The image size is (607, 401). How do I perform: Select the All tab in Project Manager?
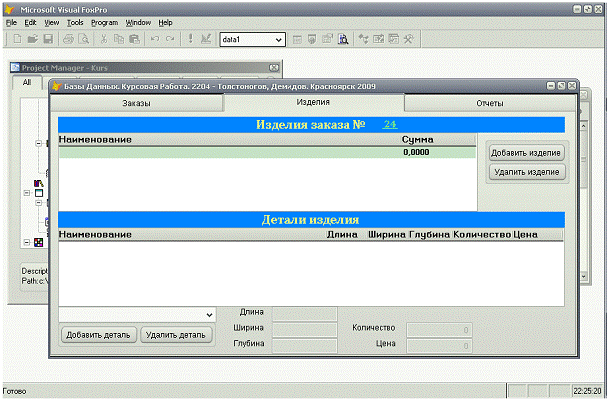[27, 83]
